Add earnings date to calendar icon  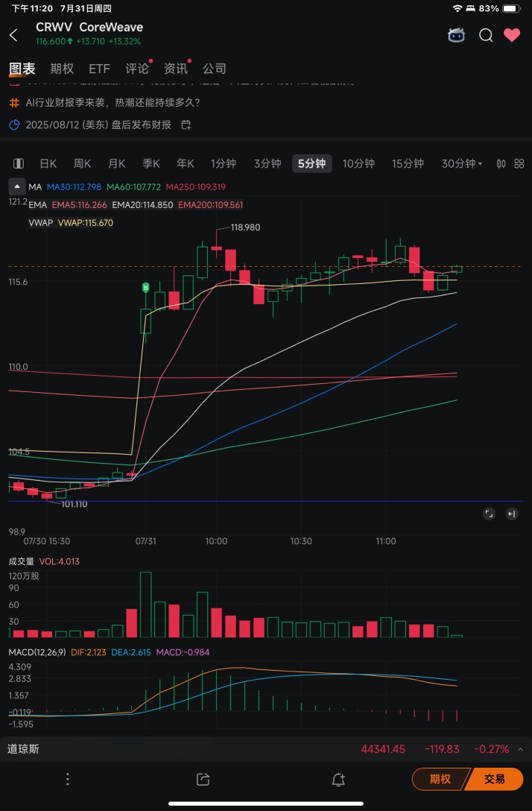pyautogui.click(x=186, y=124)
